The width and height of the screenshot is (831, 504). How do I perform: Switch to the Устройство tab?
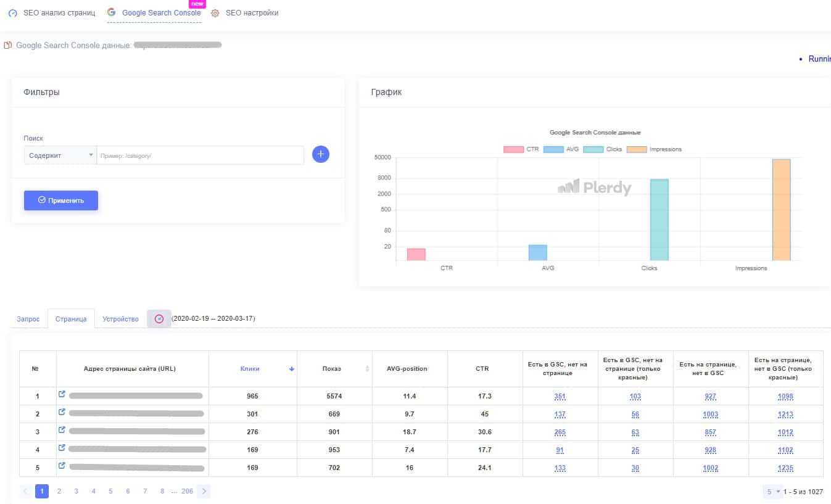point(120,319)
